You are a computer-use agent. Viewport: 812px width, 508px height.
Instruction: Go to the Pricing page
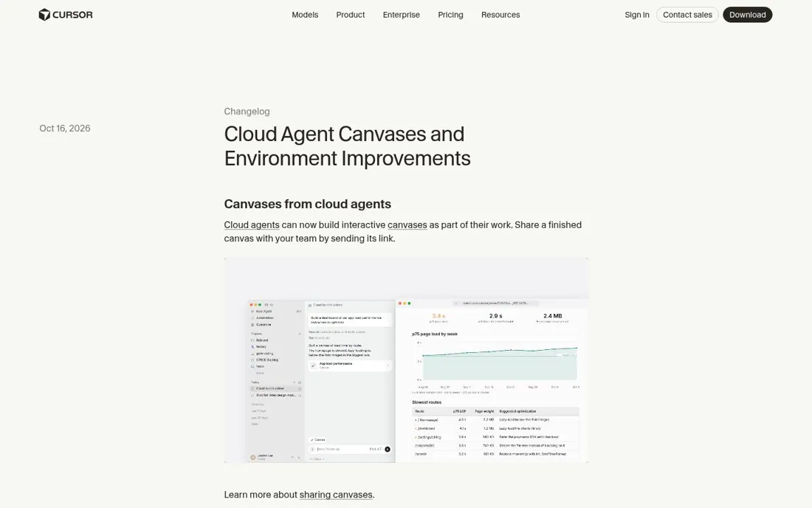tap(450, 15)
